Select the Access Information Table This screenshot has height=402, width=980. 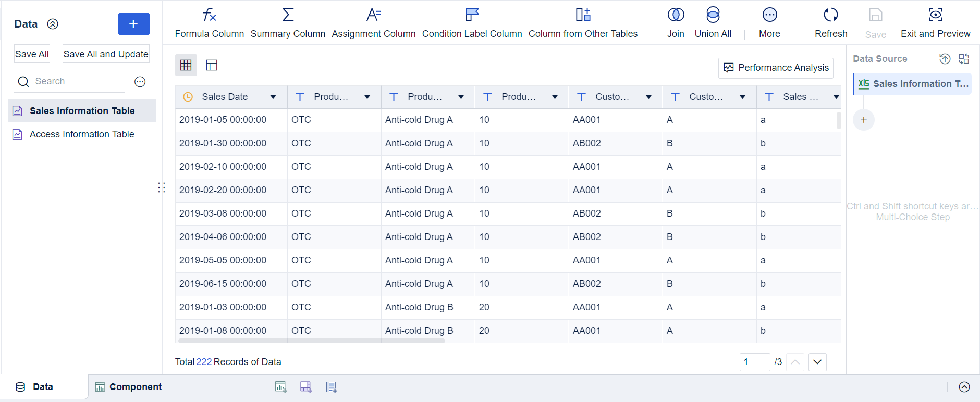point(82,134)
